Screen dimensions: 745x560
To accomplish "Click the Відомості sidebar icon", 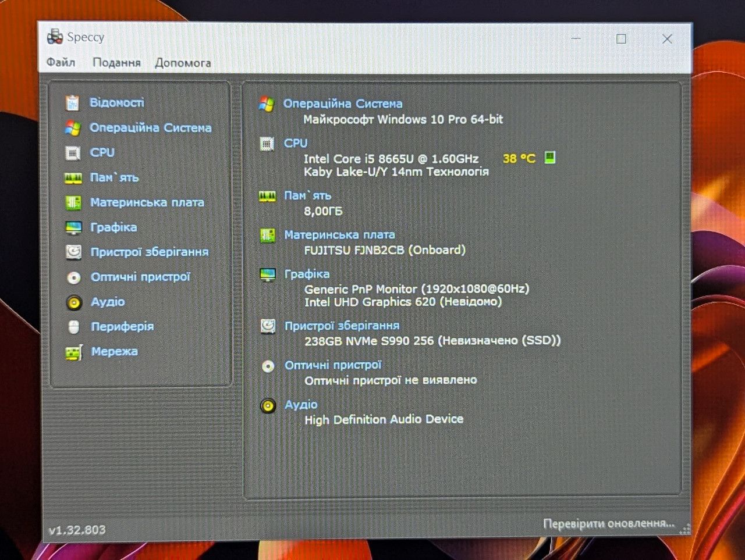I will [x=73, y=103].
